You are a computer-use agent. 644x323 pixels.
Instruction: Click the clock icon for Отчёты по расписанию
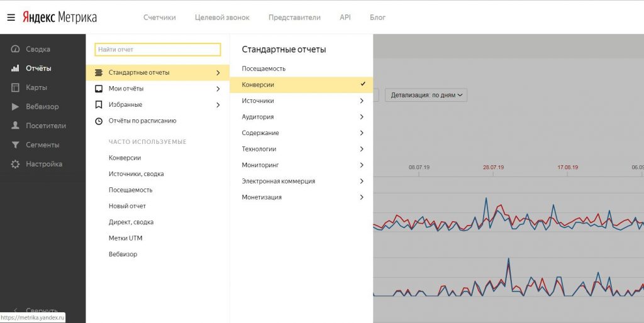pos(98,121)
